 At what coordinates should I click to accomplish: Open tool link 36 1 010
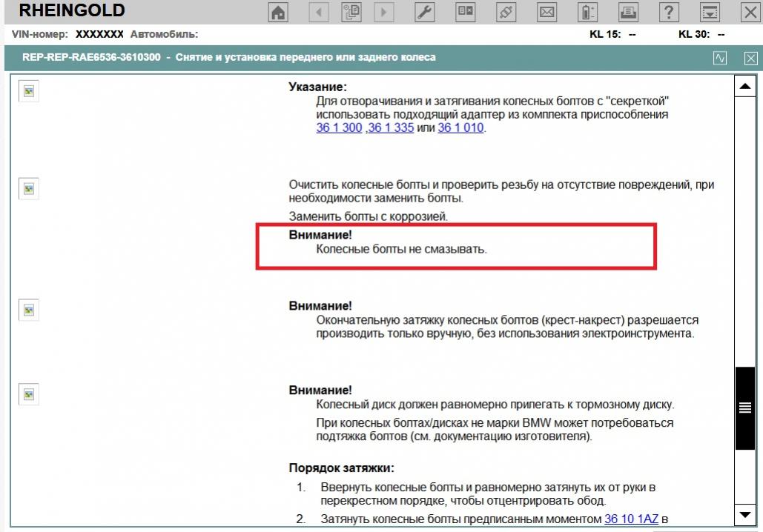tap(460, 127)
